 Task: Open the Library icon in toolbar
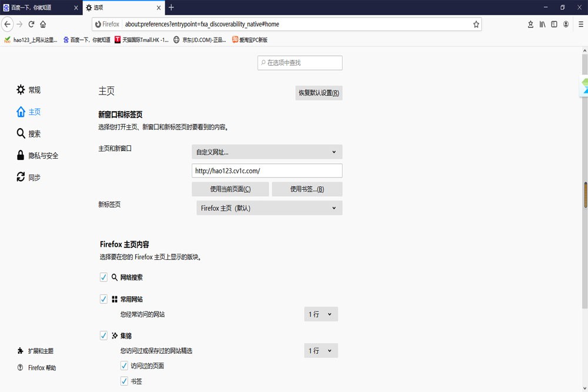[x=542, y=24]
